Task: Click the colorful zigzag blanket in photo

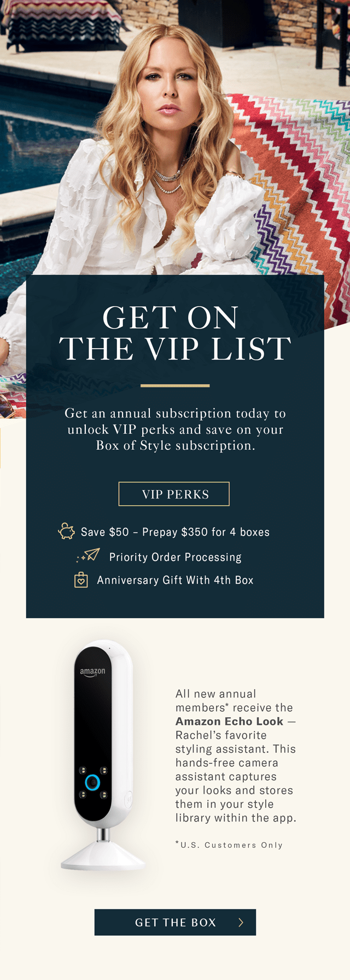Action: pyautogui.click(x=306, y=180)
